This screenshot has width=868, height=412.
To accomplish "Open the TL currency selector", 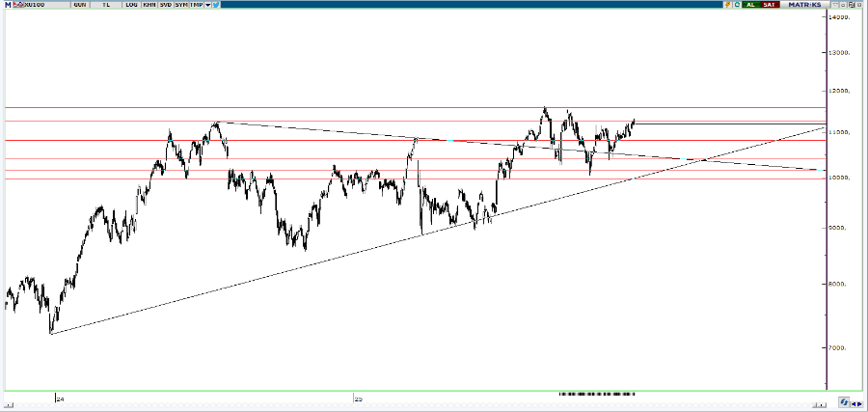I will click(104, 5).
